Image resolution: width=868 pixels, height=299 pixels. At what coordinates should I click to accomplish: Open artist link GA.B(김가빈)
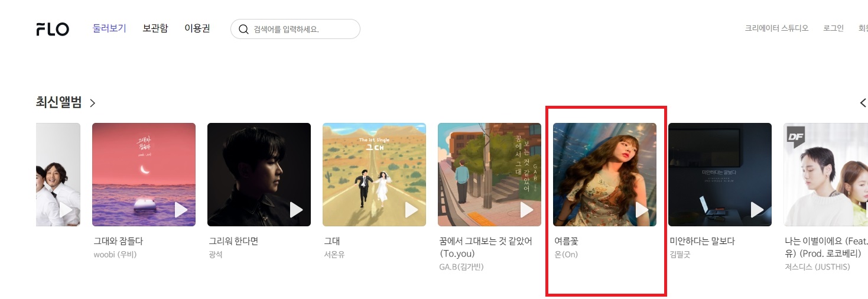[x=461, y=267]
